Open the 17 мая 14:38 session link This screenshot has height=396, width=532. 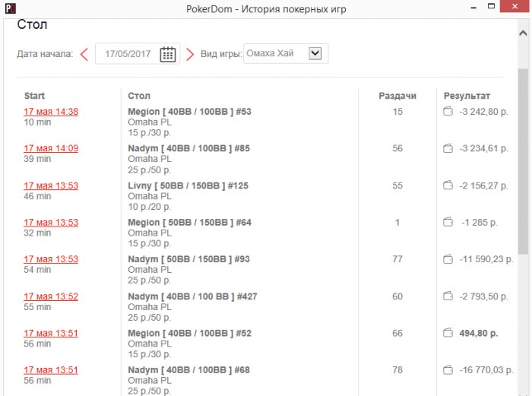[x=51, y=112]
